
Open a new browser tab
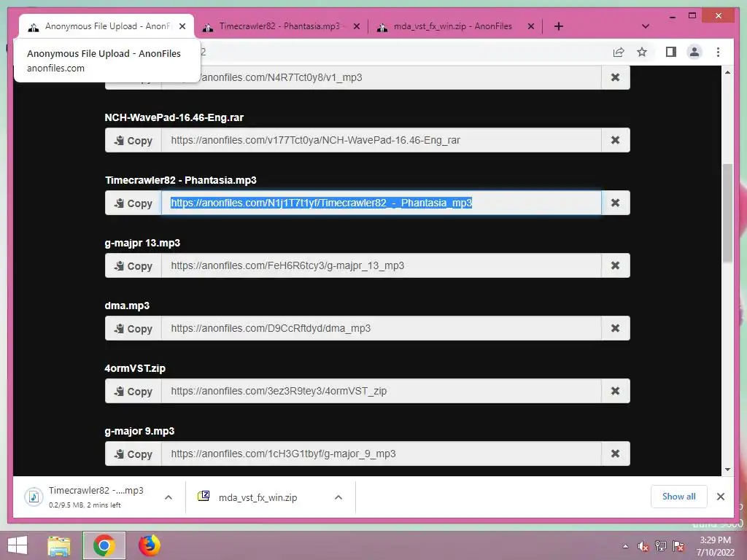coord(559,27)
